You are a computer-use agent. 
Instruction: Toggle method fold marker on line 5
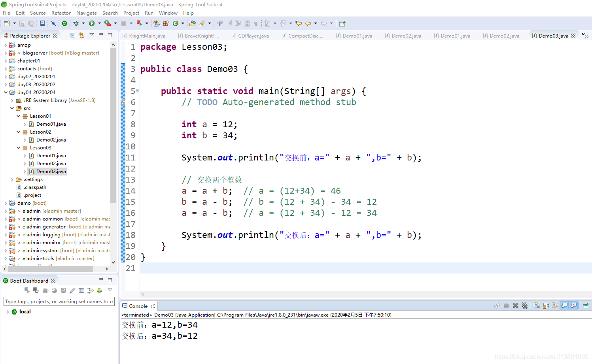(x=138, y=91)
